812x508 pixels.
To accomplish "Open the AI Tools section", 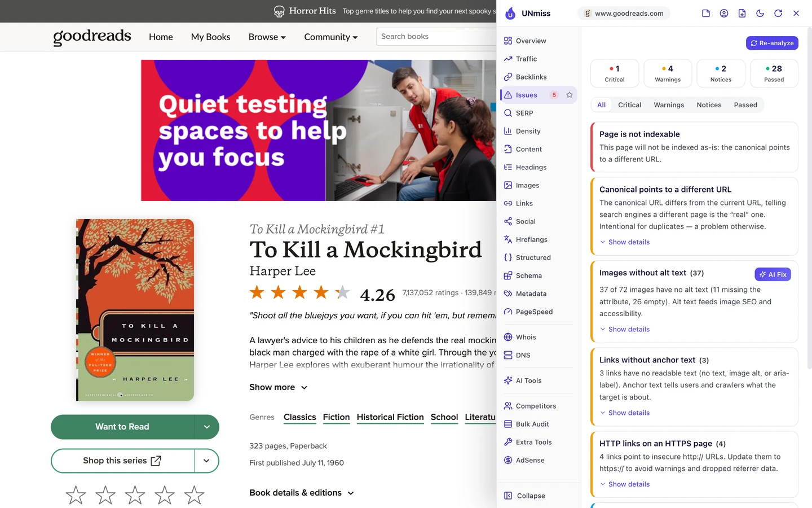I will coord(539,380).
